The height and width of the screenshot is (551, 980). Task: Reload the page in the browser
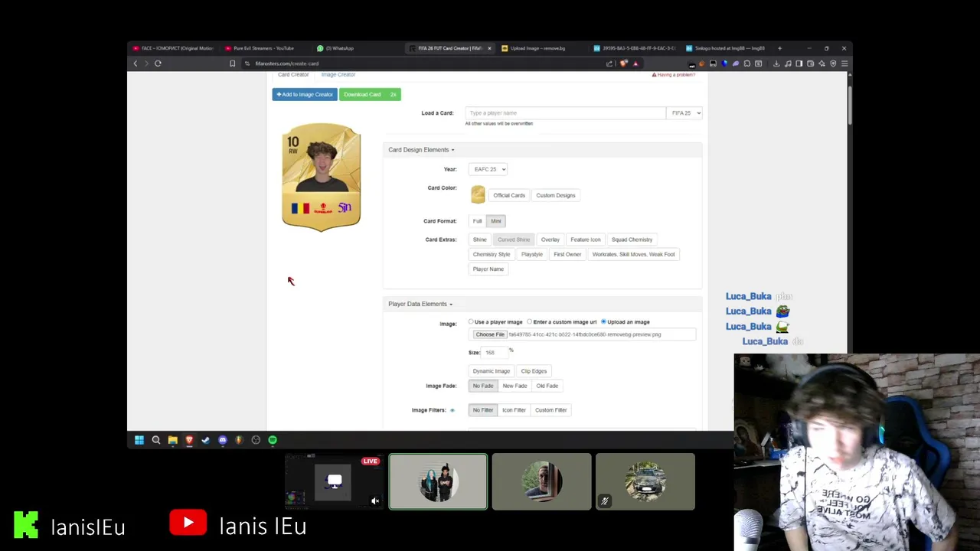(x=158, y=64)
